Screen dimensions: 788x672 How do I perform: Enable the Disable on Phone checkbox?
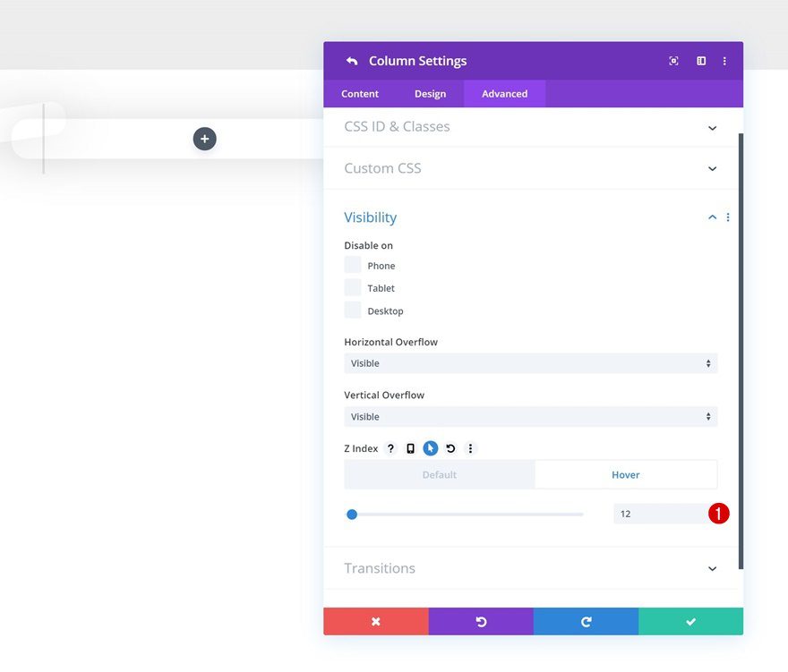pos(353,265)
